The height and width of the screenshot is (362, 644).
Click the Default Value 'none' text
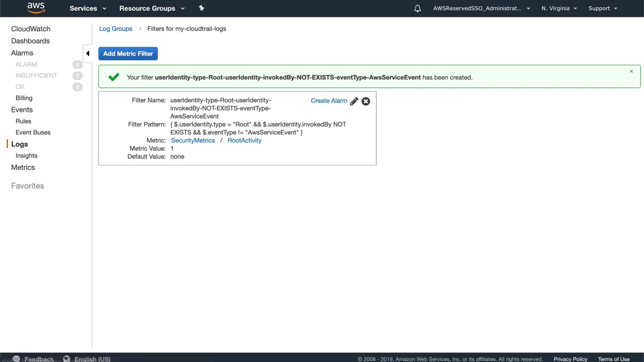click(x=177, y=156)
